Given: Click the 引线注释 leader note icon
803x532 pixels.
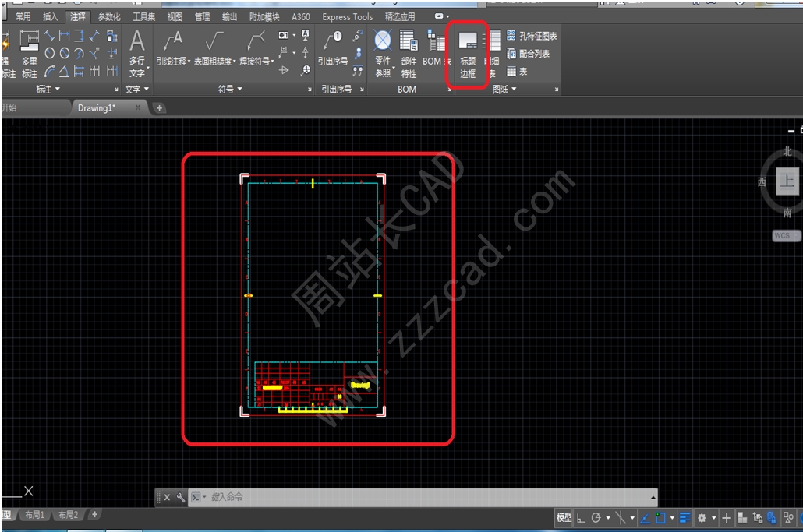Looking at the screenshot, I should (x=172, y=49).
